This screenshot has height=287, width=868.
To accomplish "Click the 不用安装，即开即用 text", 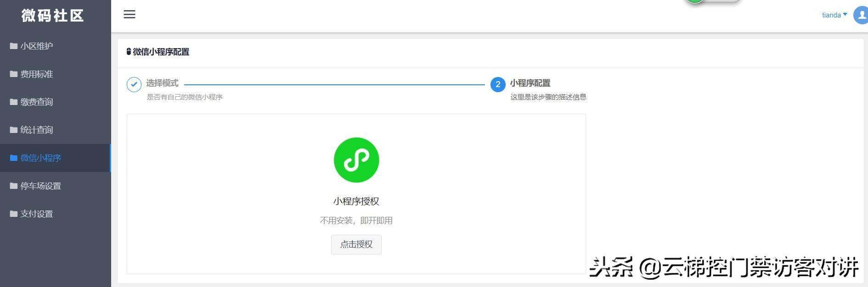I will pyautogui.click(x=356, y=221).
